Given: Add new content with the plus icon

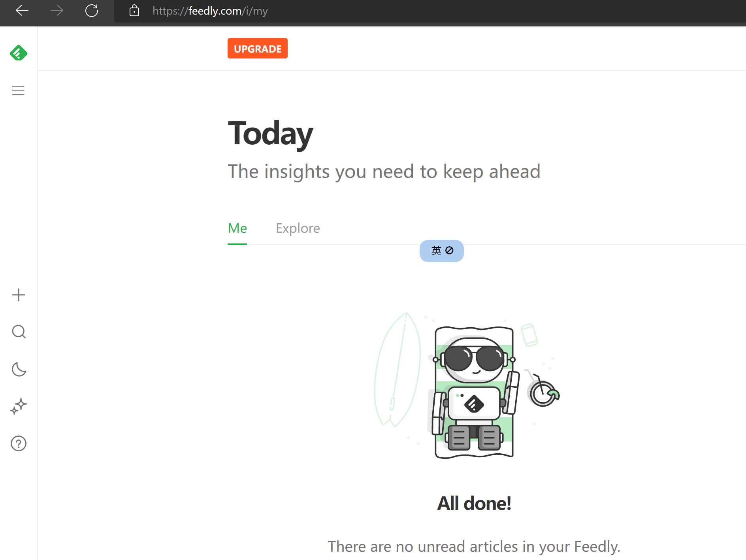Looking at the screenshot, I should coord(19,295).
